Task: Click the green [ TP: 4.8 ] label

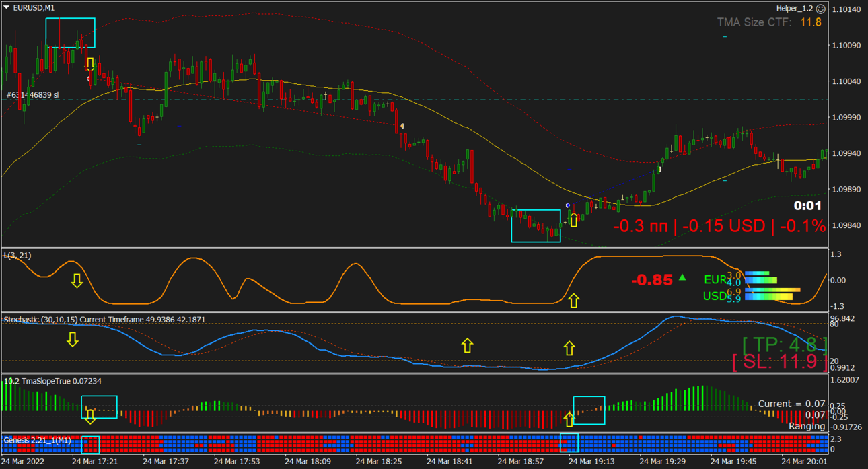Action: [785, 345]
